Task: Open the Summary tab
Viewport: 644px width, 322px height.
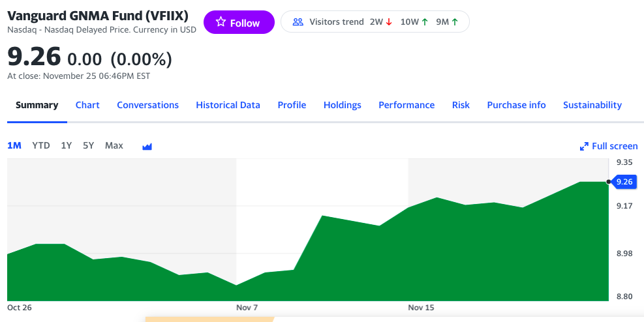Action: [37, 105]
